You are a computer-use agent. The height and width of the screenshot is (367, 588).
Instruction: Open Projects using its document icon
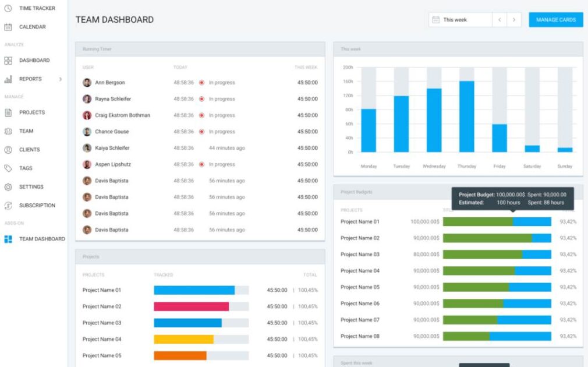point(8,112)
